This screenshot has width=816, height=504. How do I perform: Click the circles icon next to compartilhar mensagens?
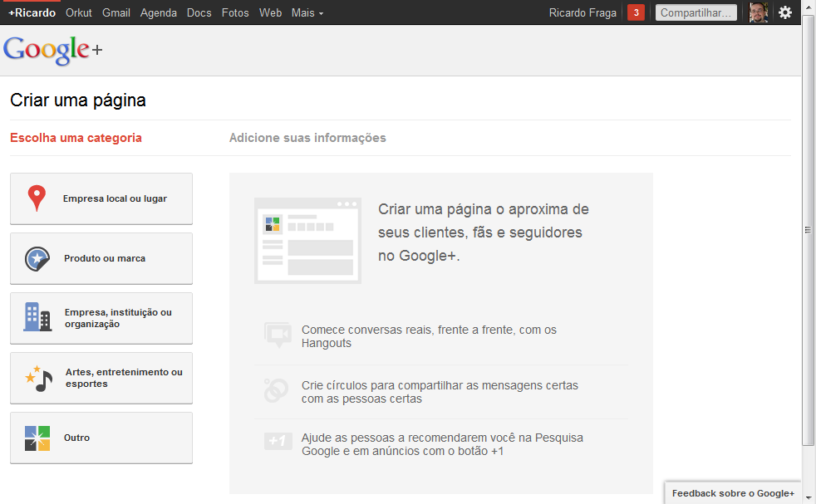click(277, 389)
